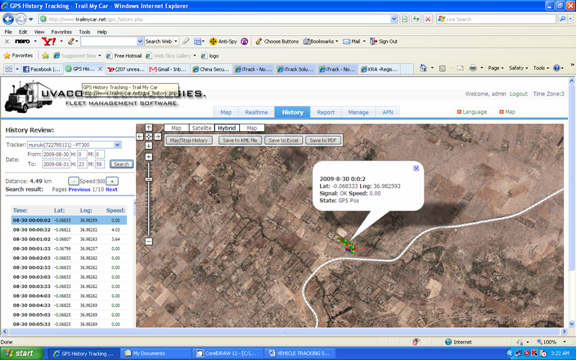Image resolution: width=577 pixels, height=361 pixels.
Task: Pan the map up with arrow
Action: click(149, 128)
